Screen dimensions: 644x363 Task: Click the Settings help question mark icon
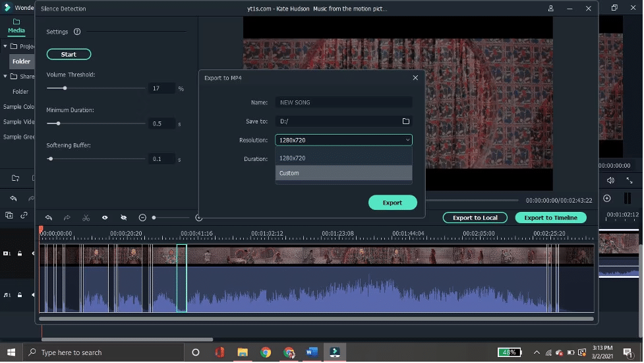[x=77, y=32]
